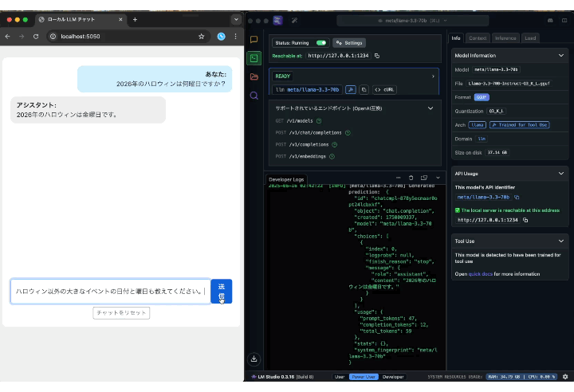Toggle the server Status Running switch
Viewport: 574px width, 392px height.
321,43
